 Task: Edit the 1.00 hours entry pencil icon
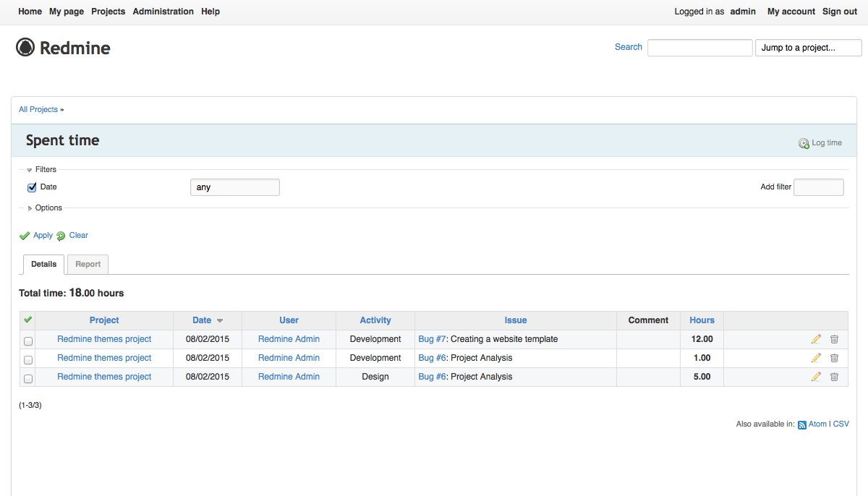point(817,358)
